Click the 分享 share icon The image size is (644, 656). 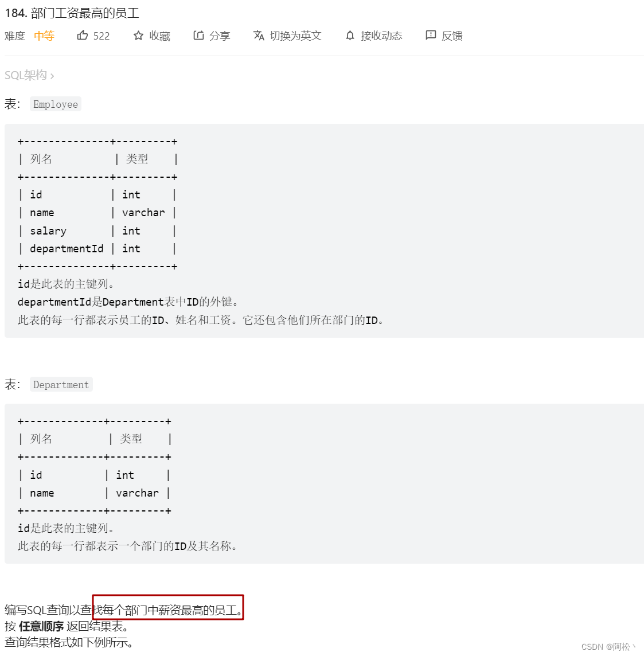199,35
